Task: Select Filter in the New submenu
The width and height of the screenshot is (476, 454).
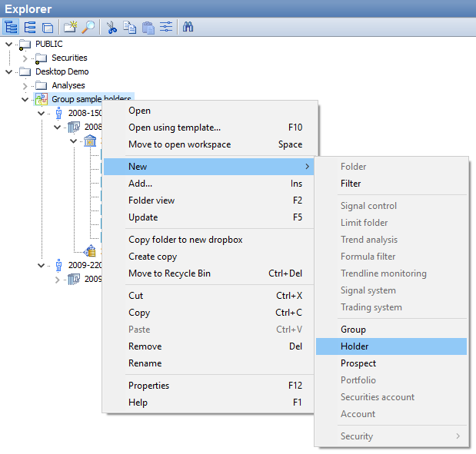Action: click(x=351, y=184)
